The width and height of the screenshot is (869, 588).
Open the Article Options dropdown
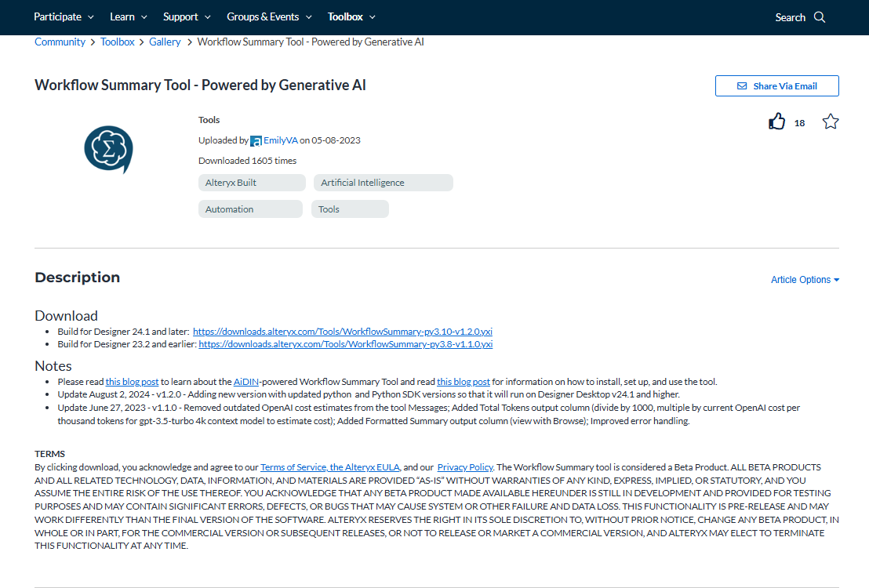click(x=805, y=280)
